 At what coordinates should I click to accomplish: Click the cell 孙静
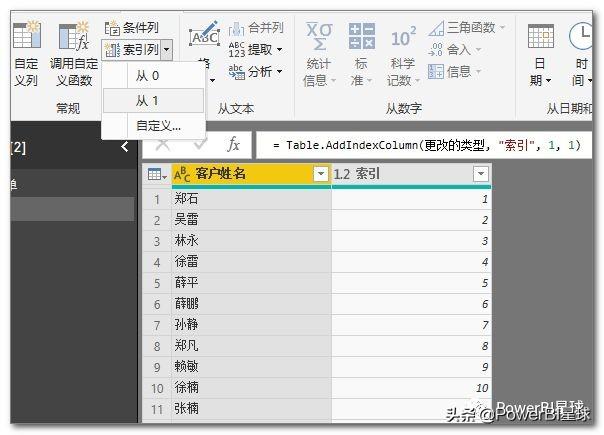coord(251,325)
